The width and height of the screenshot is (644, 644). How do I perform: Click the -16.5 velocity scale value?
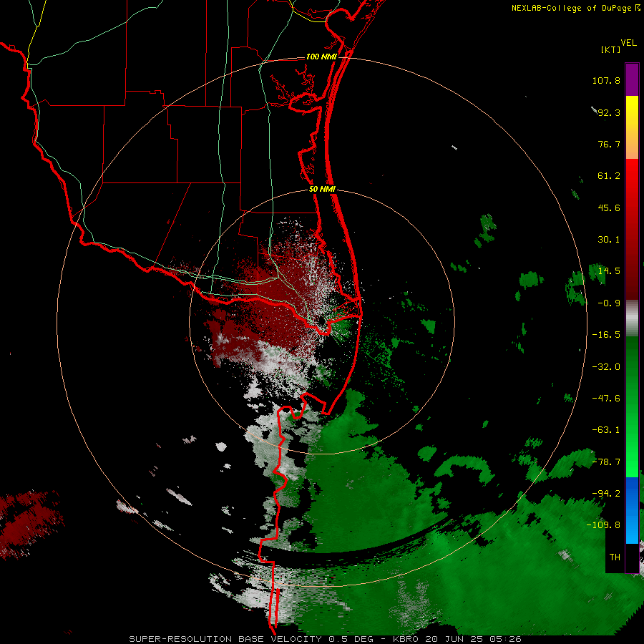[606, 335]
